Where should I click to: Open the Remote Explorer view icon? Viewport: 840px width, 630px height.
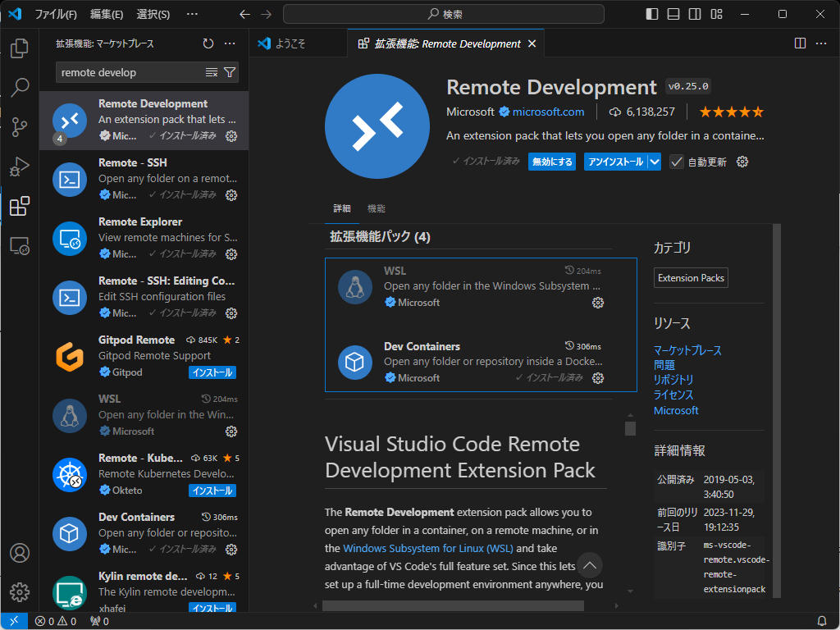pyautogui.click(x=20, y=246)
